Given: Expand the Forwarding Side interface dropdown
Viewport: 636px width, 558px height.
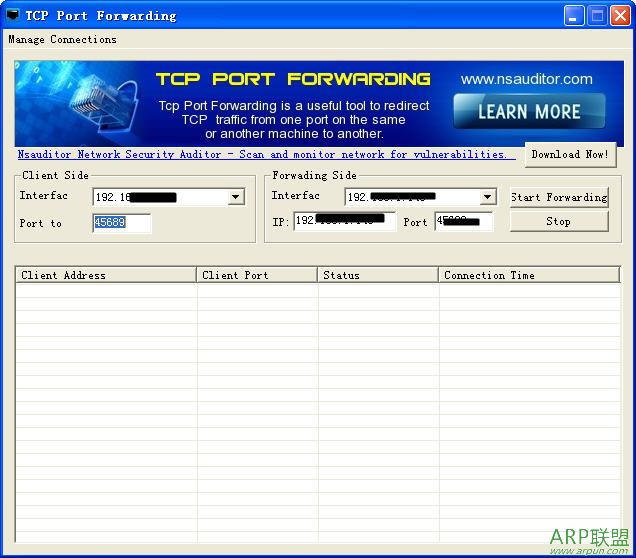Looking at the screenshot, I should [x=487, y=197].
